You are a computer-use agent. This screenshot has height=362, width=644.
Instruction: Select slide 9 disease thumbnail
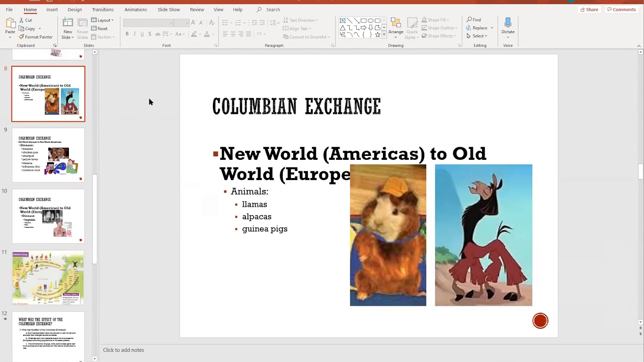click(x=48, y=155)
